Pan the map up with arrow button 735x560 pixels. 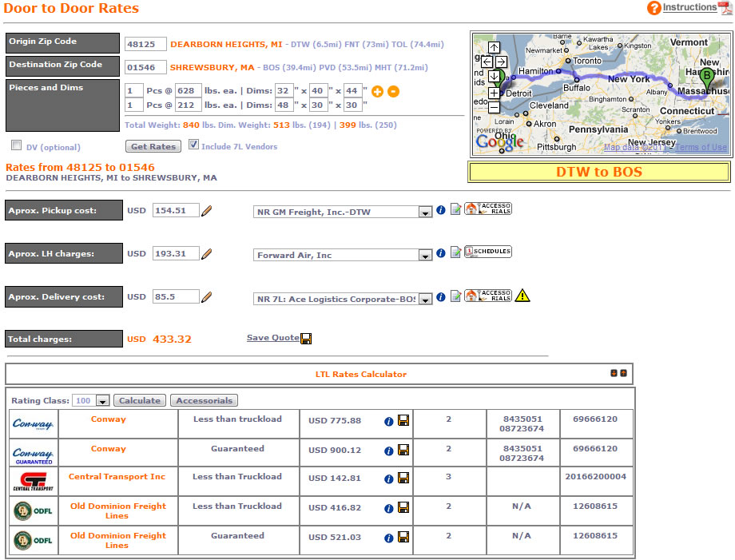click(494, 48)
